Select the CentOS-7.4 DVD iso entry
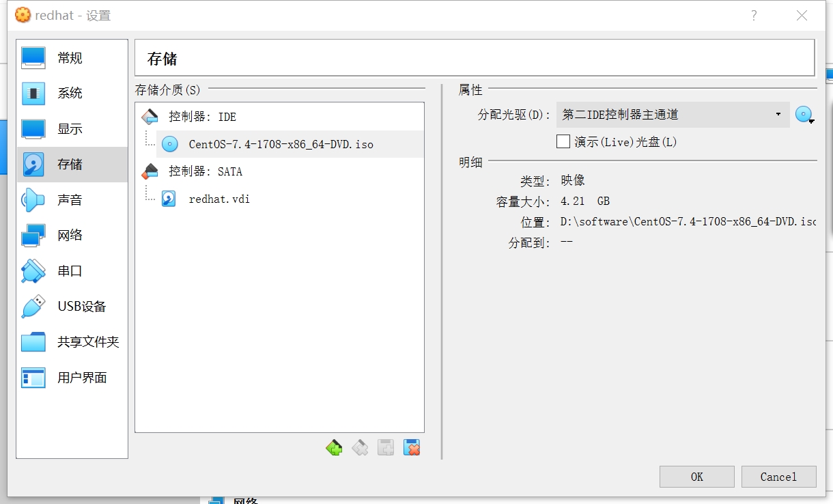Image resolution: width=833 pixels, height=504 pixels. coord(281,144)
